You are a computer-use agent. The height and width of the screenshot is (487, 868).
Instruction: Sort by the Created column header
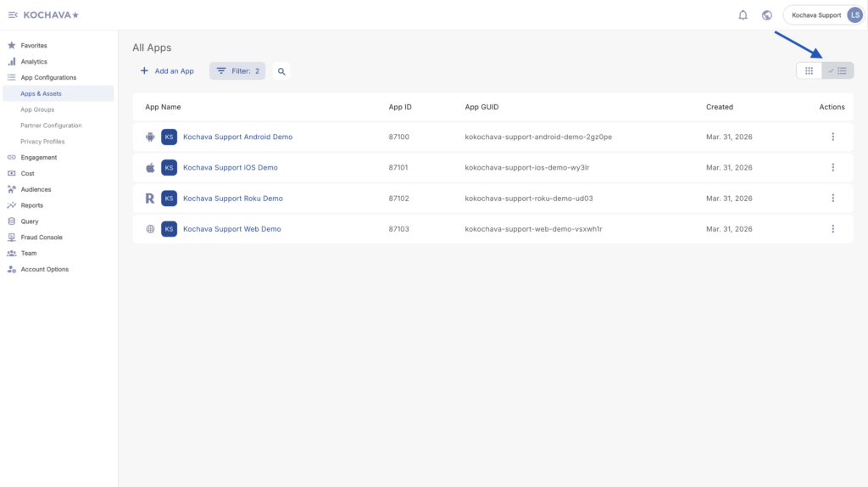coord(719,107)
